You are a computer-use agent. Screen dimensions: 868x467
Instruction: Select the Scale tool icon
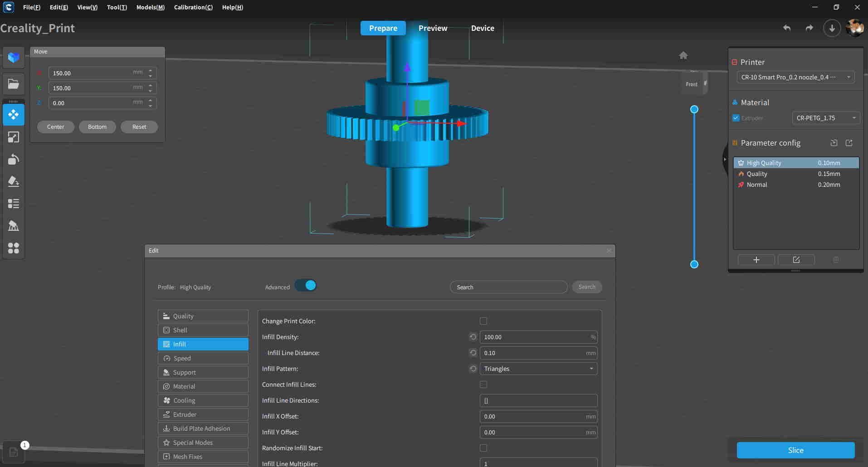point(14,137)
